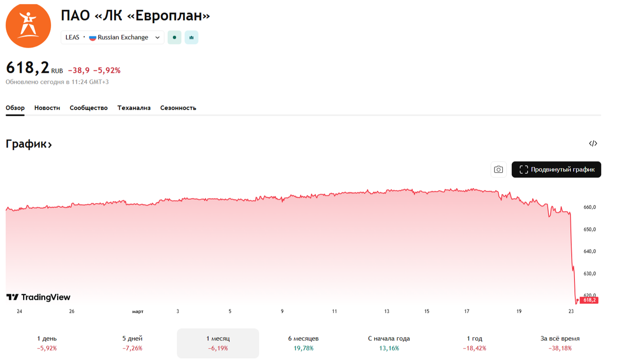Click the 23 date label on time axis
The width and height of the screenshot is (617, 364).
(571, 312)
